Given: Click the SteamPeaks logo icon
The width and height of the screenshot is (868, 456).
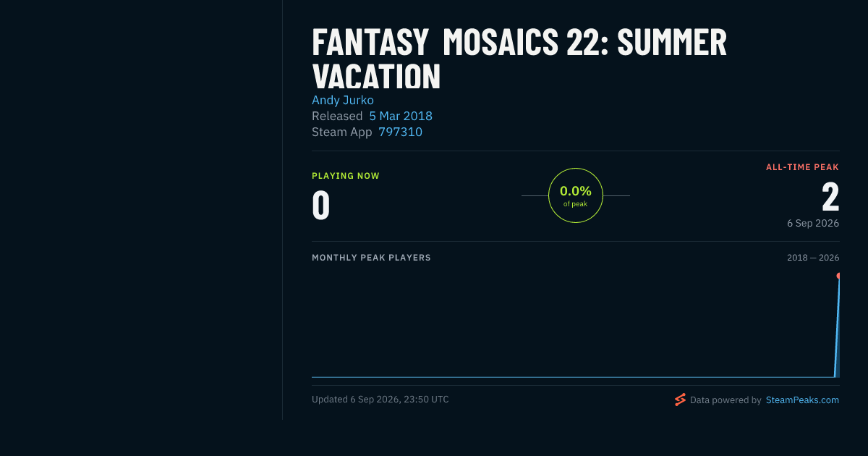Looking at the screenshot, I should click(x=680, y=400).
